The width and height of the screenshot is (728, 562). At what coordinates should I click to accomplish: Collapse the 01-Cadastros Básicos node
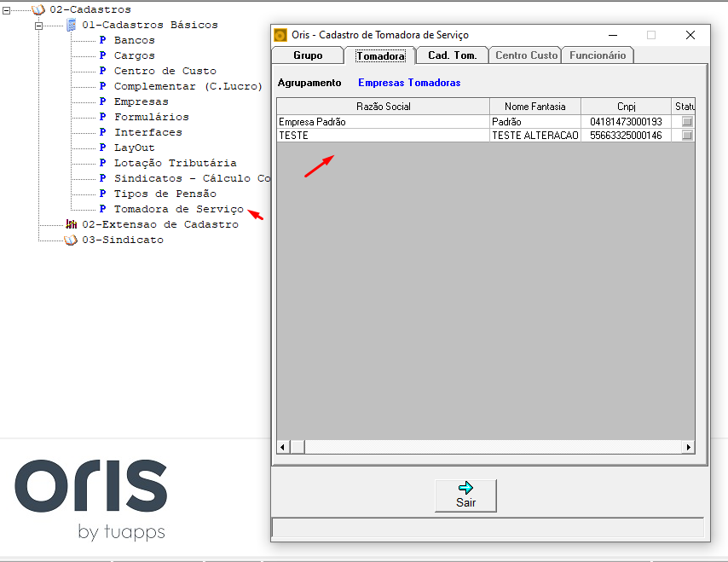coord(39,26)
